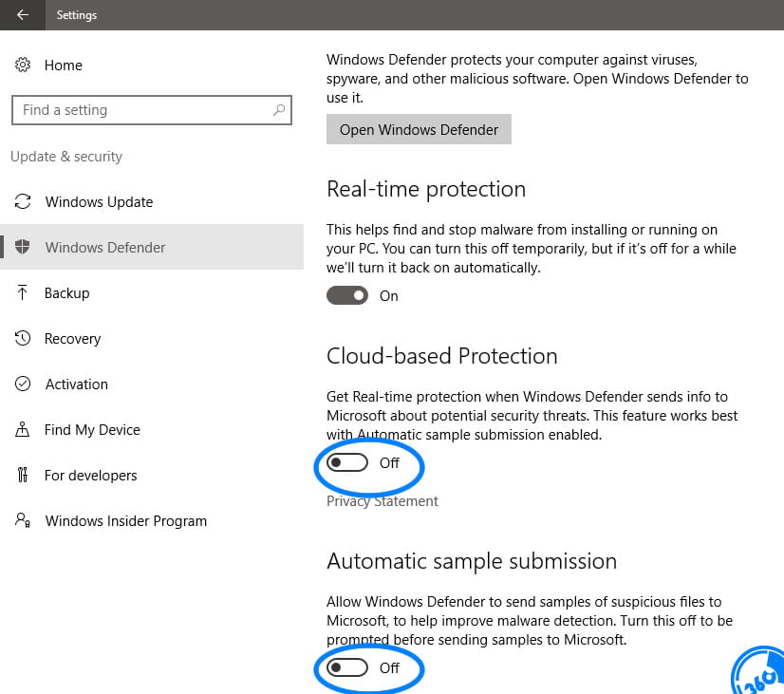Click the Backup upload arrow icon
Screen dimensions: 784x694
[x=23, y=292]
